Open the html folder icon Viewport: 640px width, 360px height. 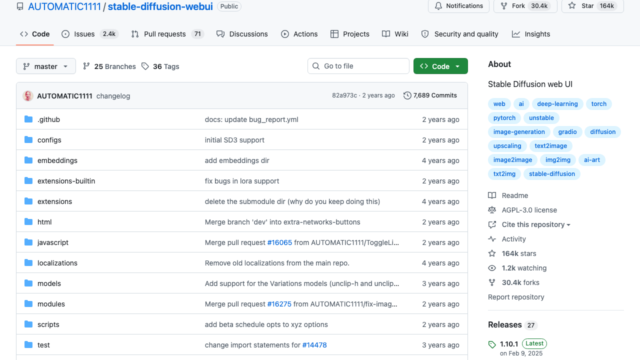28,222
